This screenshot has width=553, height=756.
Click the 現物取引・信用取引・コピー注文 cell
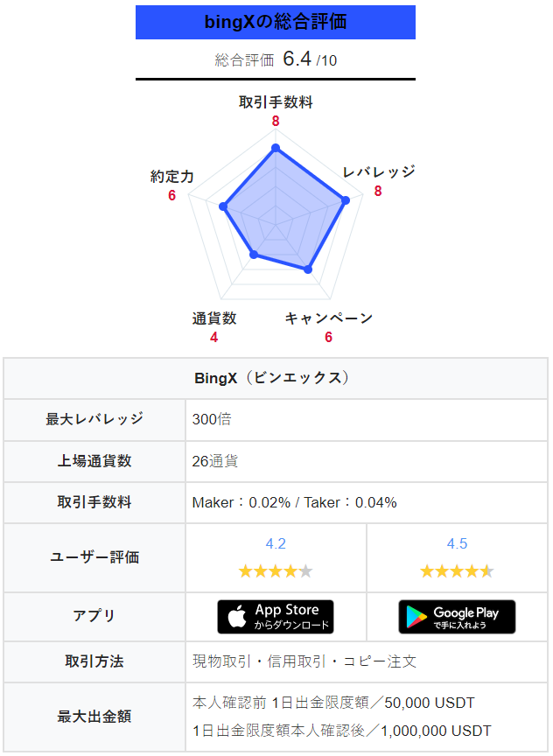(304, 661)
